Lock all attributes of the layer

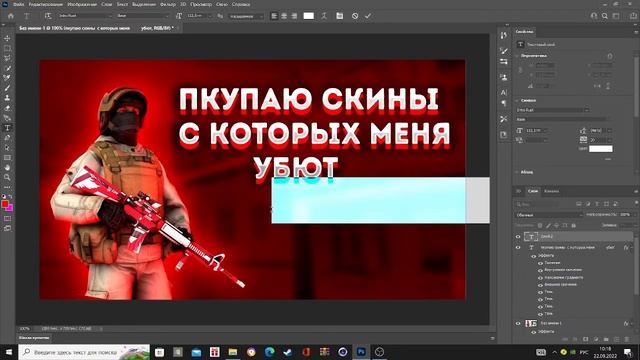click(573, 225)
